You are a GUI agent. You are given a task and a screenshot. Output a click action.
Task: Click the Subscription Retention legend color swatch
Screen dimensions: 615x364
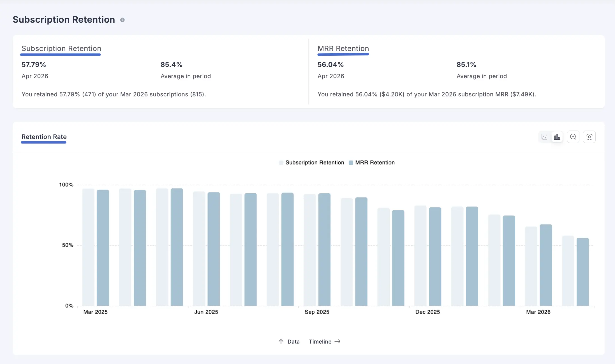click(x=281, y=163)
